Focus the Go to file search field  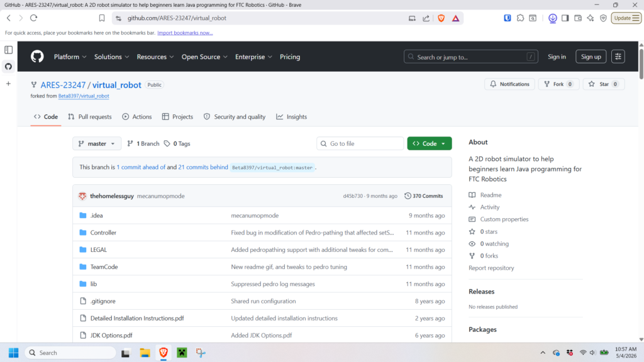tap(360, 144)
